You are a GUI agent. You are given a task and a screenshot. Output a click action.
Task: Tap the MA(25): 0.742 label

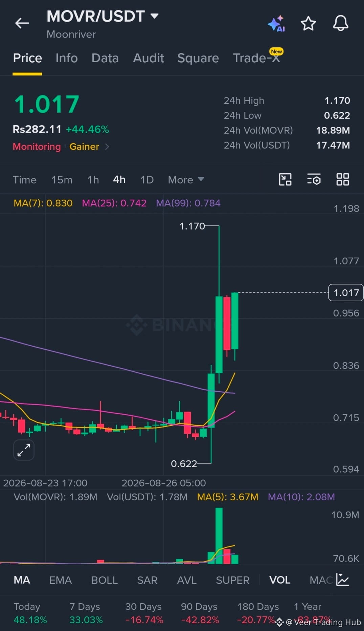tap(114, 203)
